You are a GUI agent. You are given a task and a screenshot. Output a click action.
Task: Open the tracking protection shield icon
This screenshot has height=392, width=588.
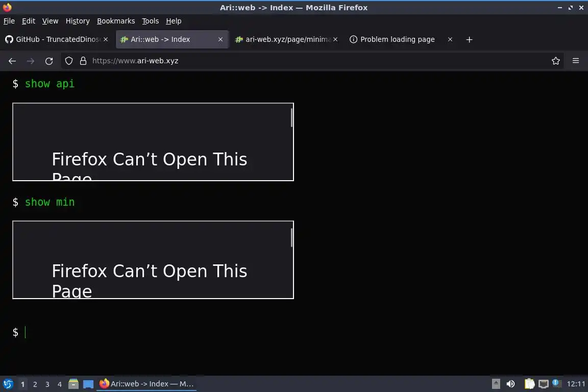point(68,61)
